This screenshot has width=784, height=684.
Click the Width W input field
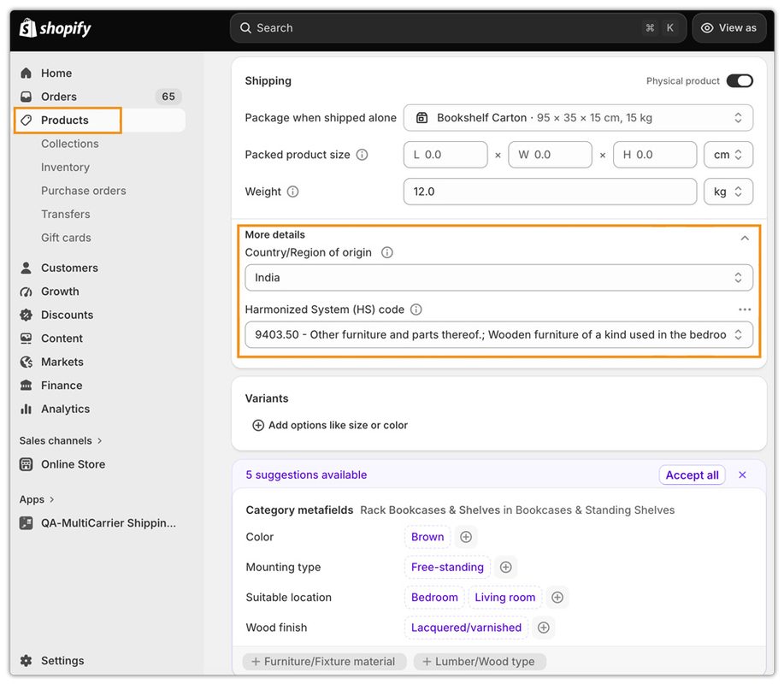click(550, 155)
